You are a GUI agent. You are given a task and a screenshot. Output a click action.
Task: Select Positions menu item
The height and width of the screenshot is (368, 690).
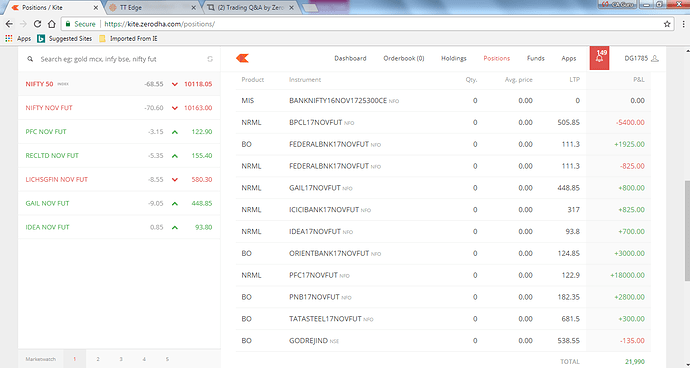[497, 58]
